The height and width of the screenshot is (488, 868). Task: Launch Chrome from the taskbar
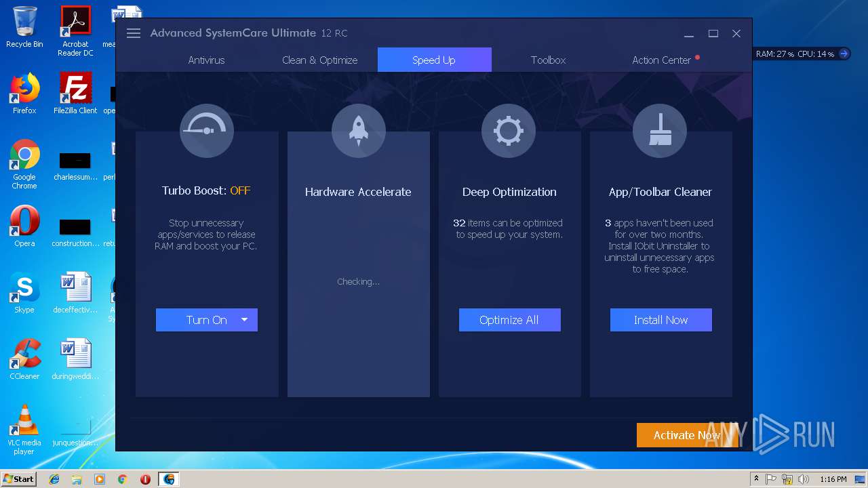122,479
